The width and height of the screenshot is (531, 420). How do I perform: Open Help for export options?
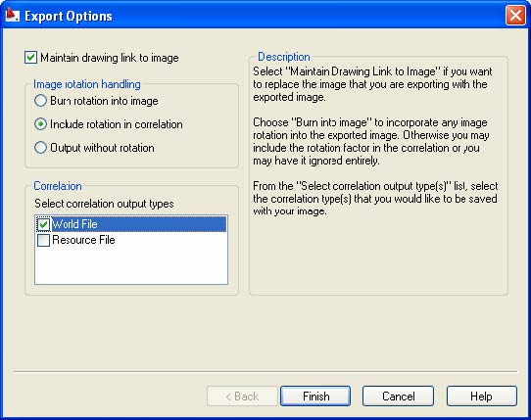[482, 396]
